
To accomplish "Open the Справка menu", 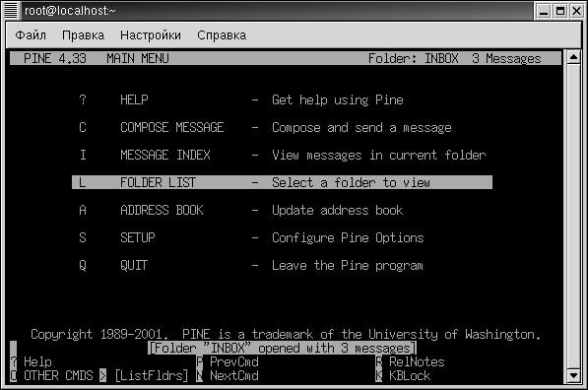I will pos(222,35).
